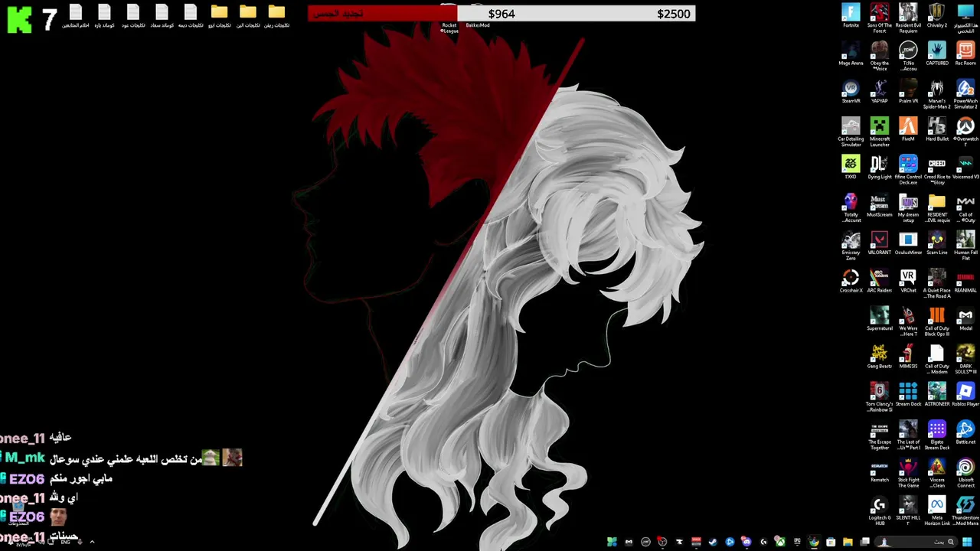The height and width of the screenshot is (551, 980).
Task: Launch SteamVR from desktop
Action: pyautogui.click(x=851, y=91)
